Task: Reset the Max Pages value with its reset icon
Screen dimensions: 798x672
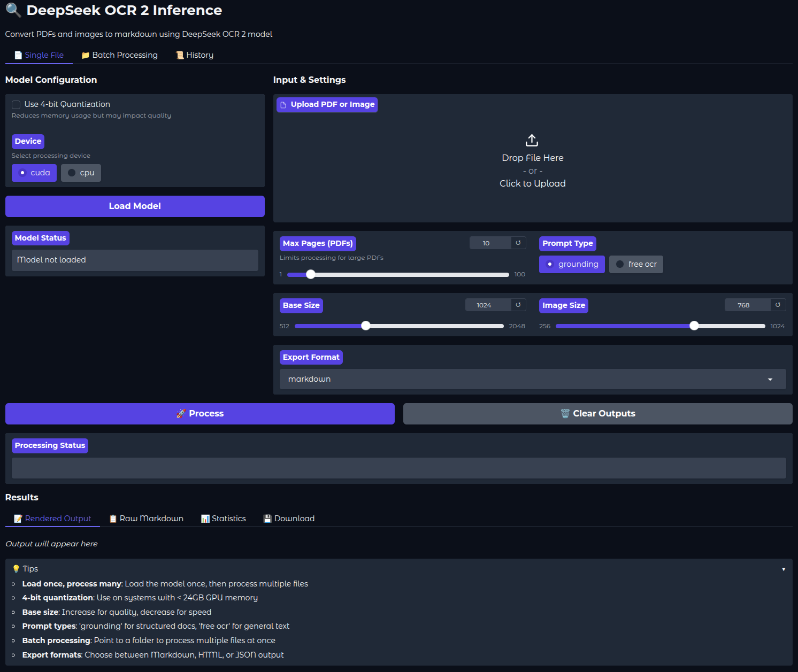Action: click(x=518, y=243)
